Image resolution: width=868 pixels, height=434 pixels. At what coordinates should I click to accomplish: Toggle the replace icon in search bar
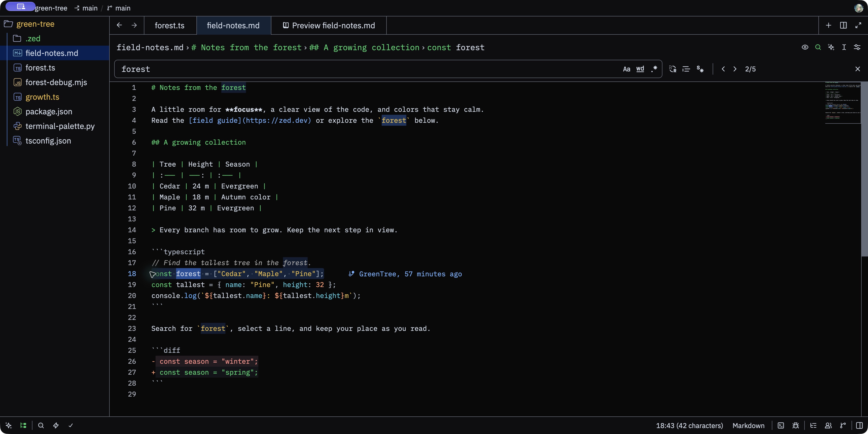pyautogui.click(x=673, y=69)
